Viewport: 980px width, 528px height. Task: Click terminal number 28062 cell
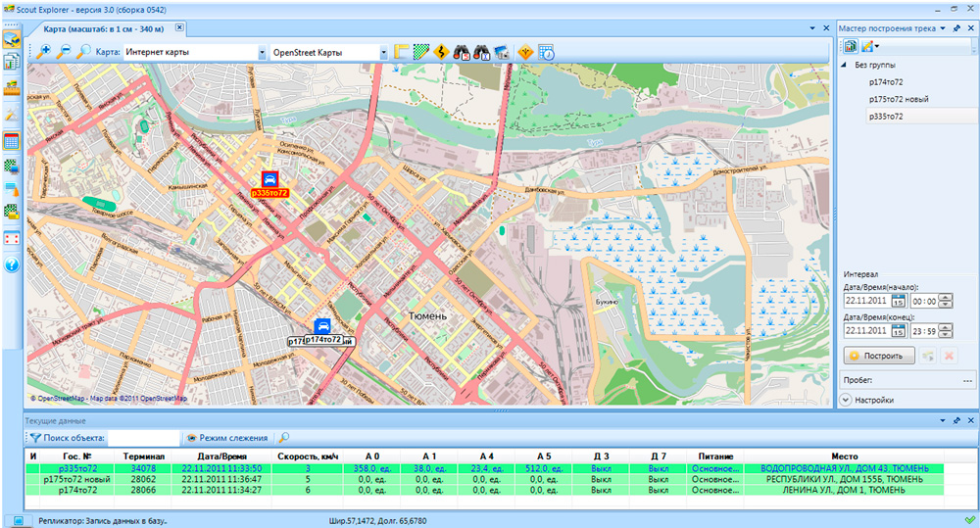143,479
